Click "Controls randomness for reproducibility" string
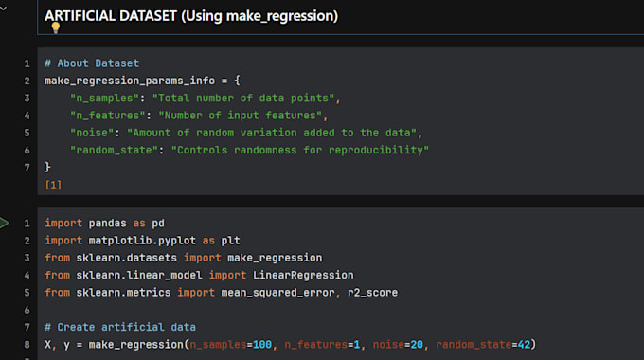Image resolution: width=644 pixels, height=360 pixels. (300, 150)
